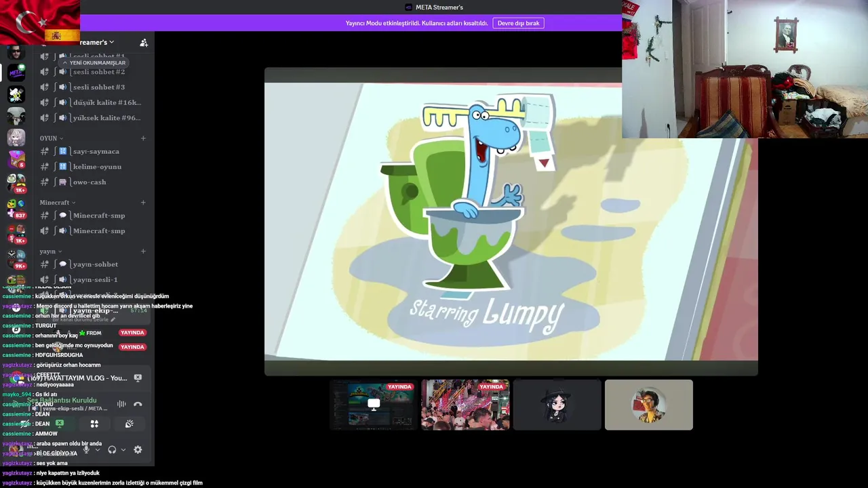Open the META Streamer's server name dropdown
The height and width of the screenshot is (488, 868).
coord(97,42)
